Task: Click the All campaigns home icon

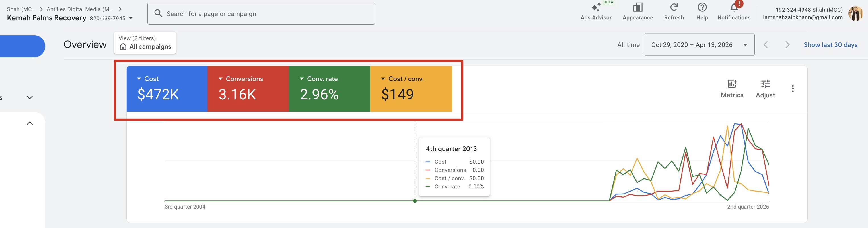Action: click(123, 46)
